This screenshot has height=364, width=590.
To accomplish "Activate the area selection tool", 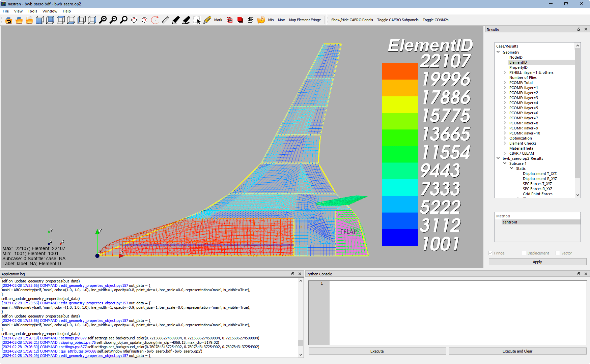I will [197, 20].
